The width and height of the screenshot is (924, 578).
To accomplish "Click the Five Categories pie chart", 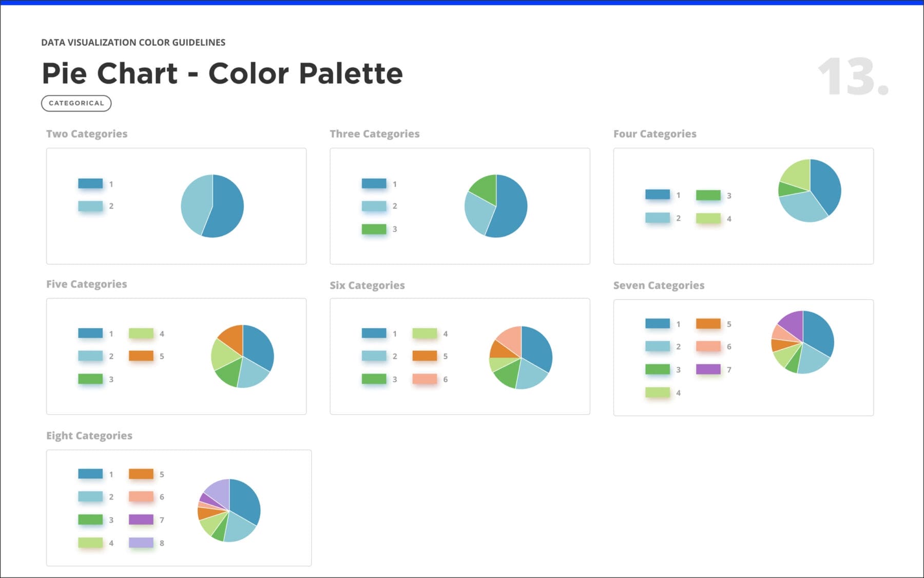I will [242, 356].
